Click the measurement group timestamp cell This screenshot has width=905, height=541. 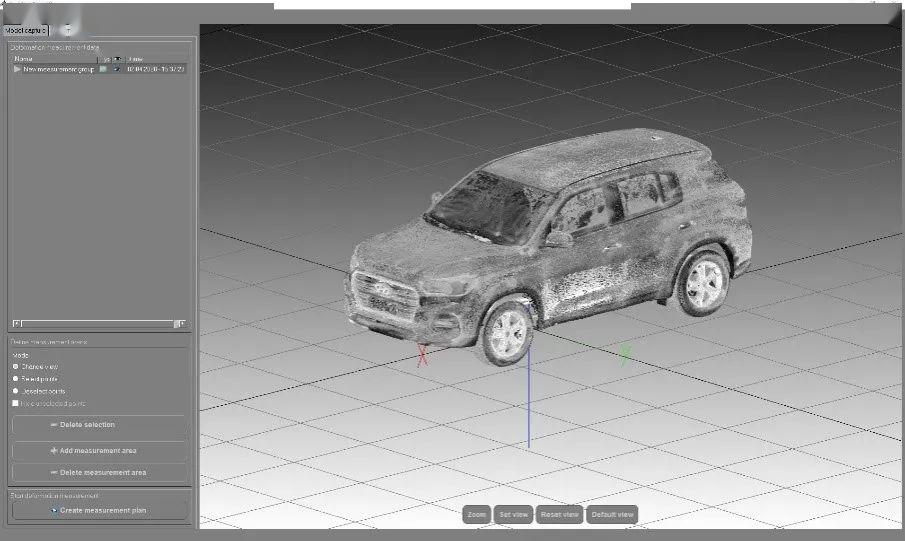pyautogui.click(x=155, y=69)
